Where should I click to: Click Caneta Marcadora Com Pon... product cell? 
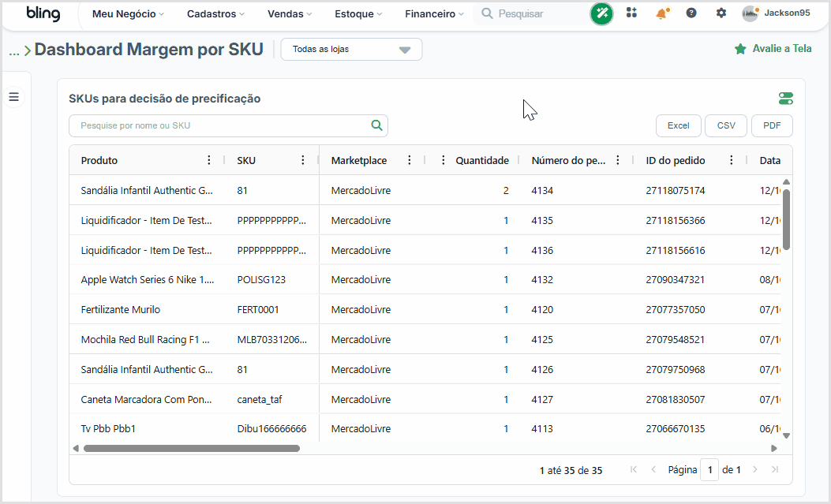[146, 400]
